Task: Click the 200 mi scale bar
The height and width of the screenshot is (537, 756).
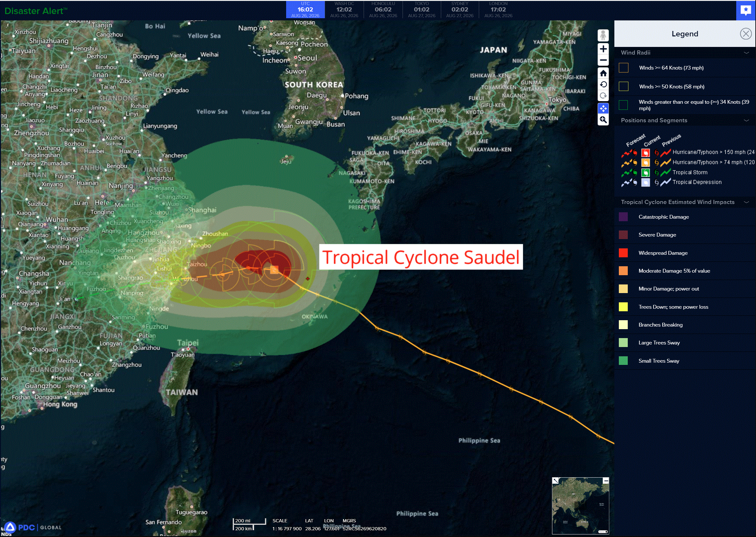Action: [x=249, y=521]
